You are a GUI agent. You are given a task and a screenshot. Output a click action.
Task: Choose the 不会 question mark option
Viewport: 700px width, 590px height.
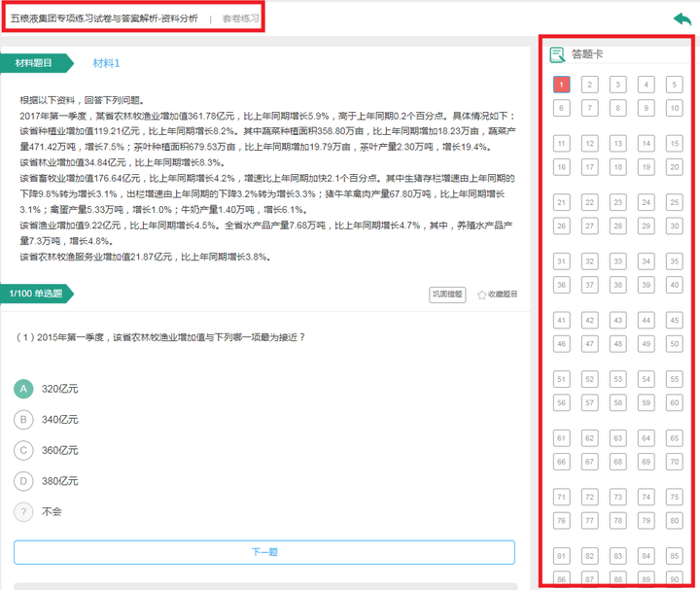click(23, 512)
